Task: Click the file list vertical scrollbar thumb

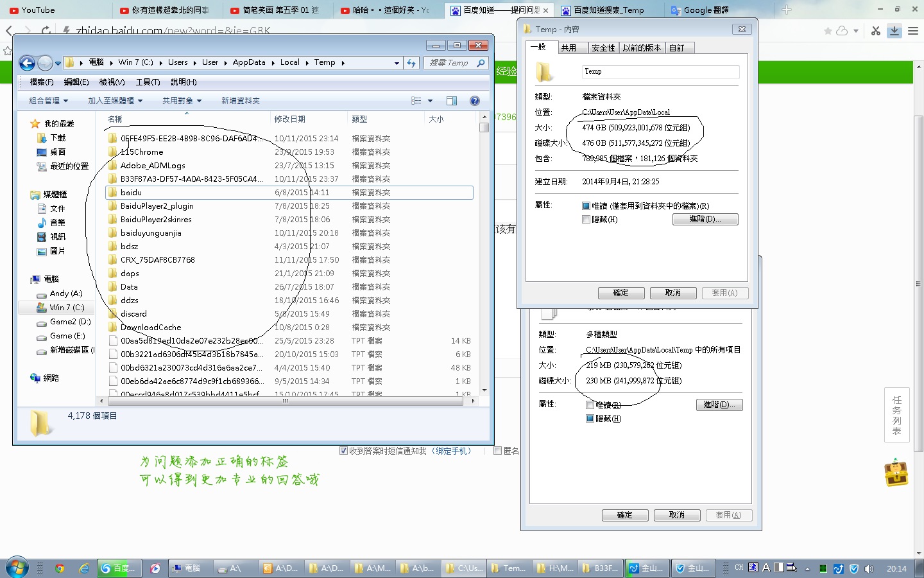Action: tap(484, 127)
